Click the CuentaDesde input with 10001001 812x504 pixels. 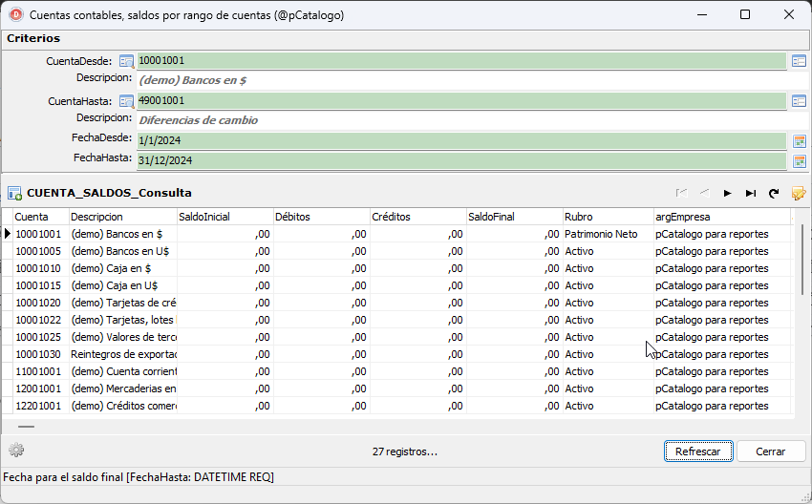tap(461, 60)
